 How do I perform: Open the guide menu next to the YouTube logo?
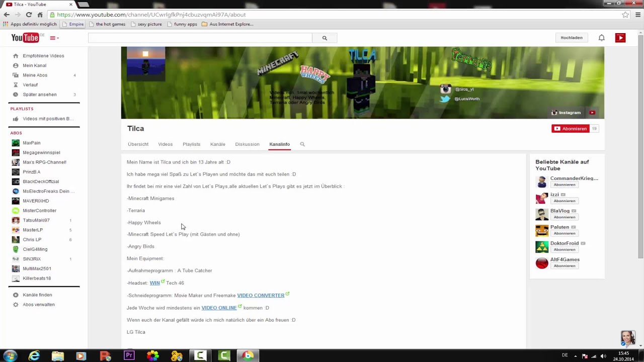click(54, 38)
